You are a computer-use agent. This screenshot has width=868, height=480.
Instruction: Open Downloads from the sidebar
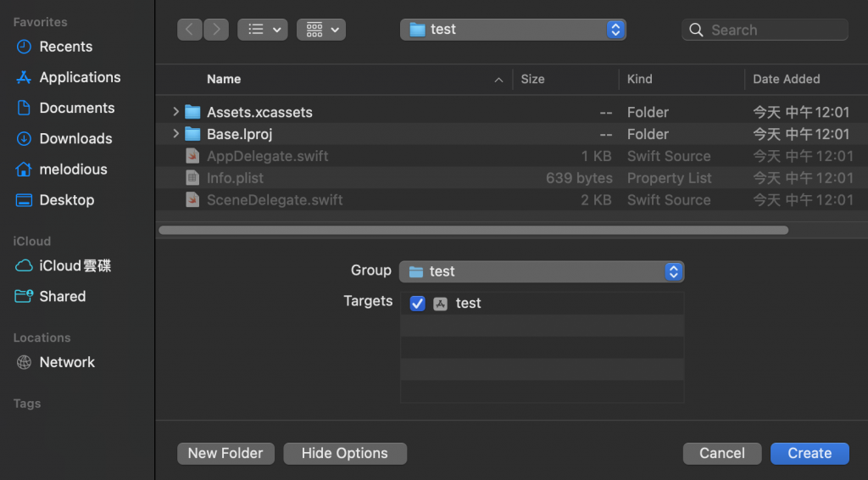pyautogui.click(x=75, y=138)
